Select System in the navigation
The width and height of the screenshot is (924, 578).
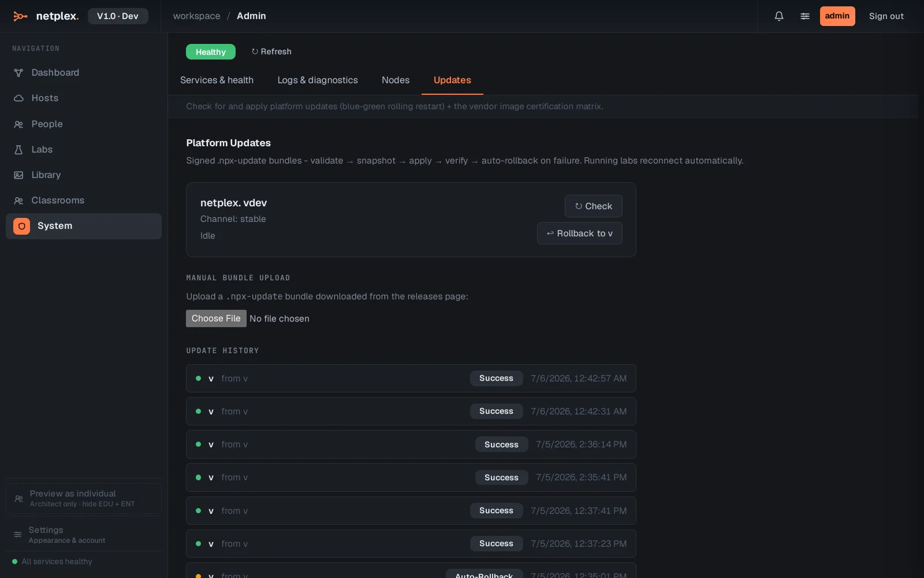[x=84, y=226]
